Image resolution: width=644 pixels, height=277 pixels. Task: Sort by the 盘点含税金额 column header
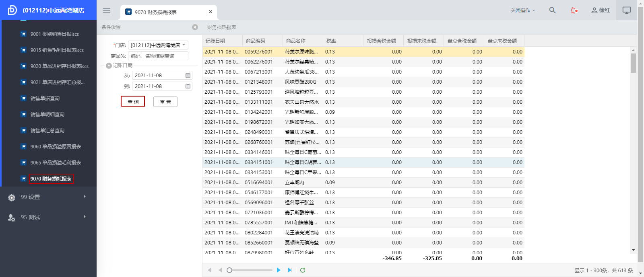click(x=464, y=41)
